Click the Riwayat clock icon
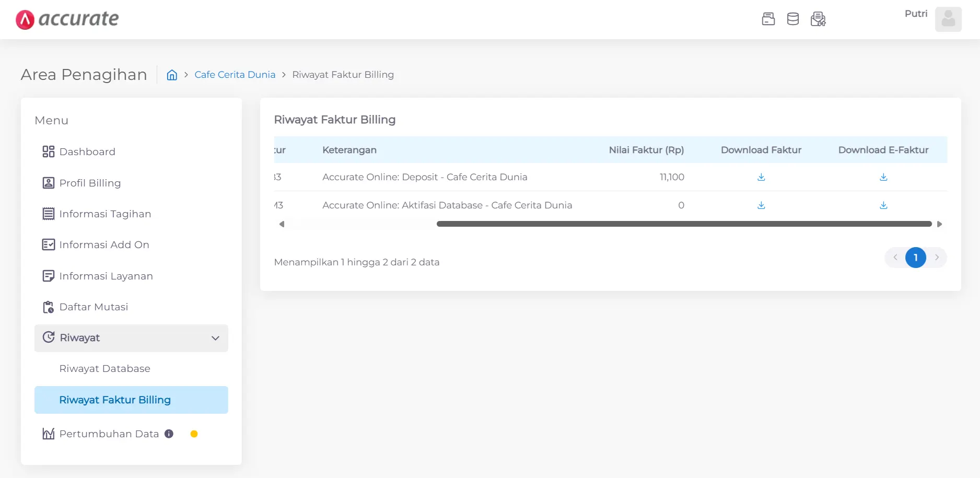The width and height of the screenshot is (980, 478). tap(49, 337)
